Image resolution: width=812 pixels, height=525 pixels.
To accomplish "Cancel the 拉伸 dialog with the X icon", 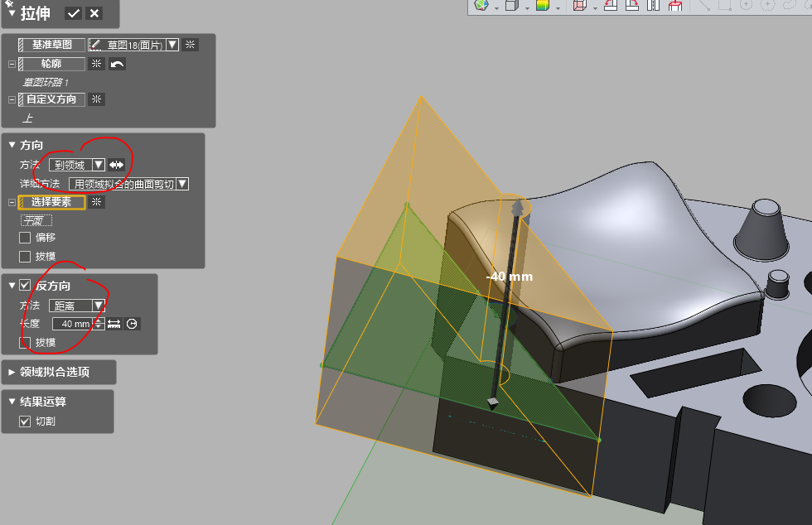I will point(94,13).
